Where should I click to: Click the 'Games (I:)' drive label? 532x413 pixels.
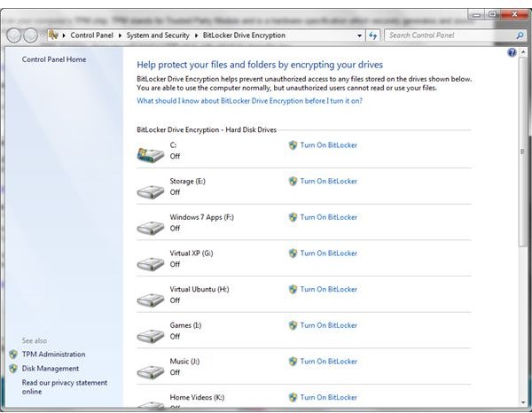click(x=185, y=325)
